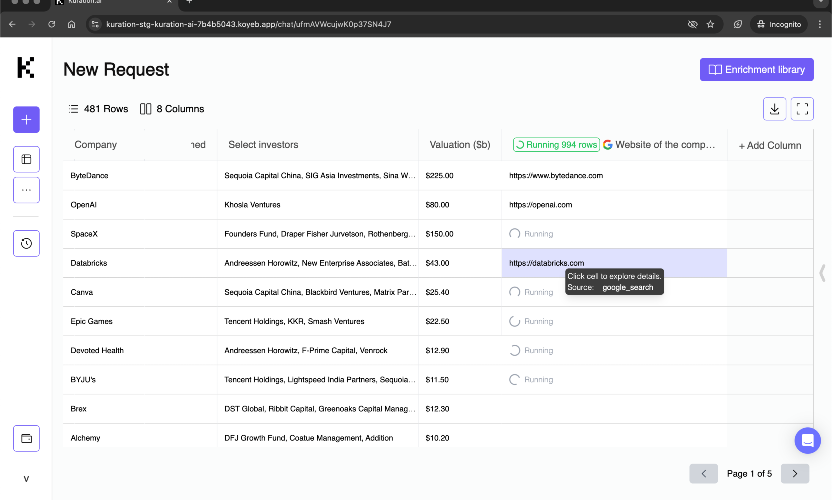The width and height of the screenshot is (832, 500).
Task: Click the Incognito profile button
Action: [779, 24]
